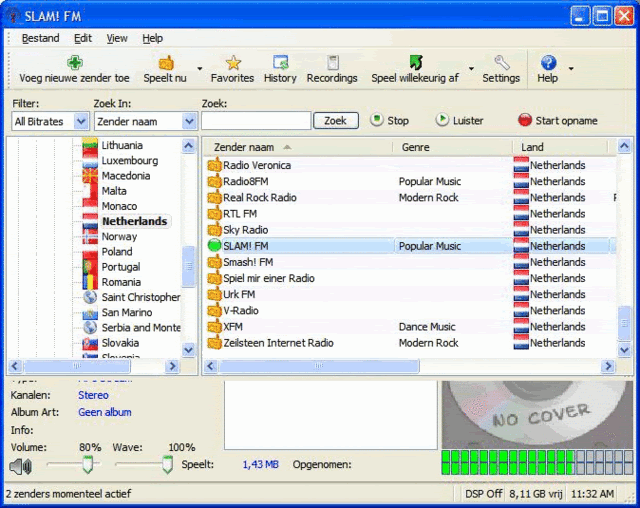The image size is (640, 508).
Task: Select Poland in the country tree
Action: click(117, 252)
